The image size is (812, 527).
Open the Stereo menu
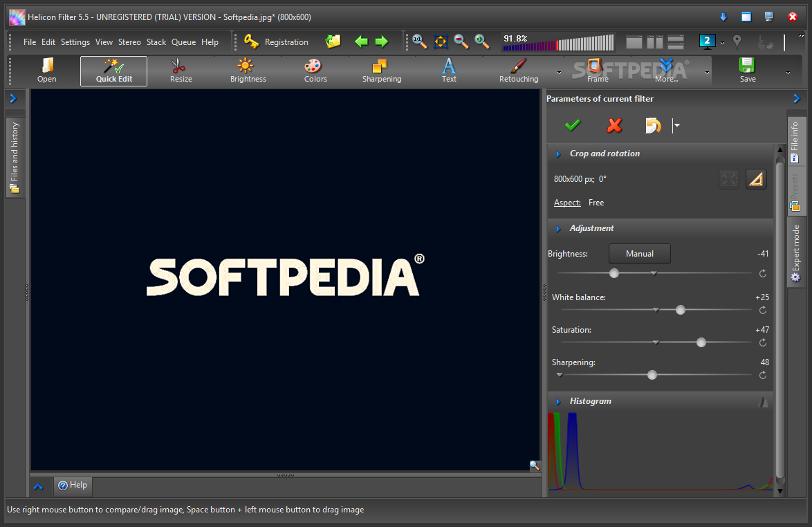[x=129, y=42]
